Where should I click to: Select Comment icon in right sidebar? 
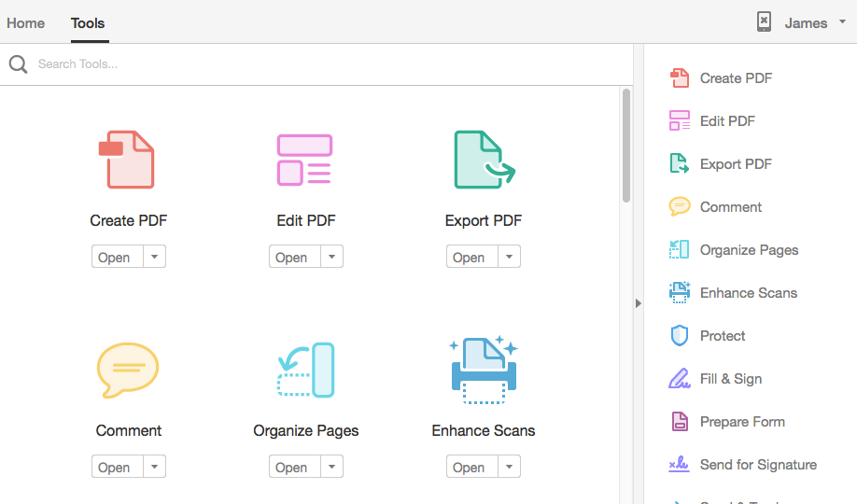(x=680, y=206)
